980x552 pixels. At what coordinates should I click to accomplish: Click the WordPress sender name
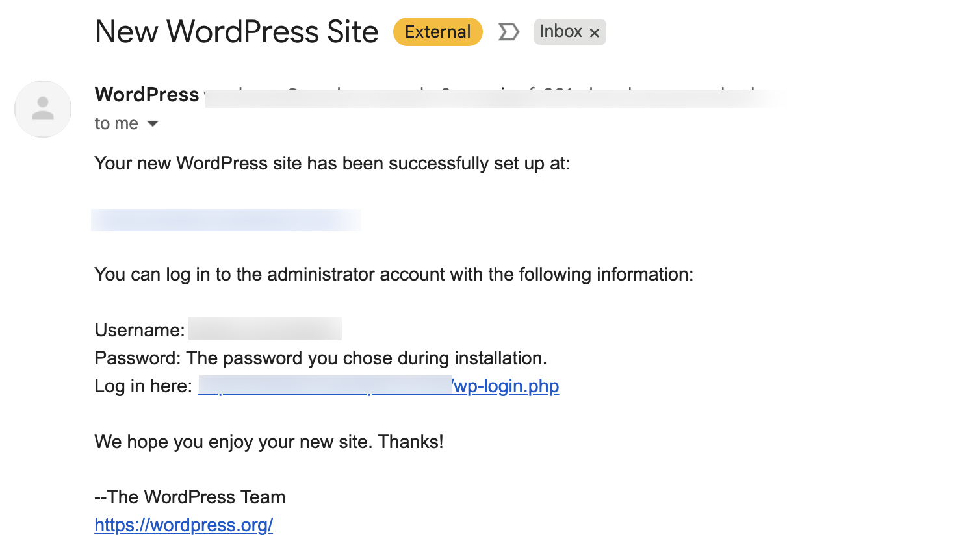point(146,94)
